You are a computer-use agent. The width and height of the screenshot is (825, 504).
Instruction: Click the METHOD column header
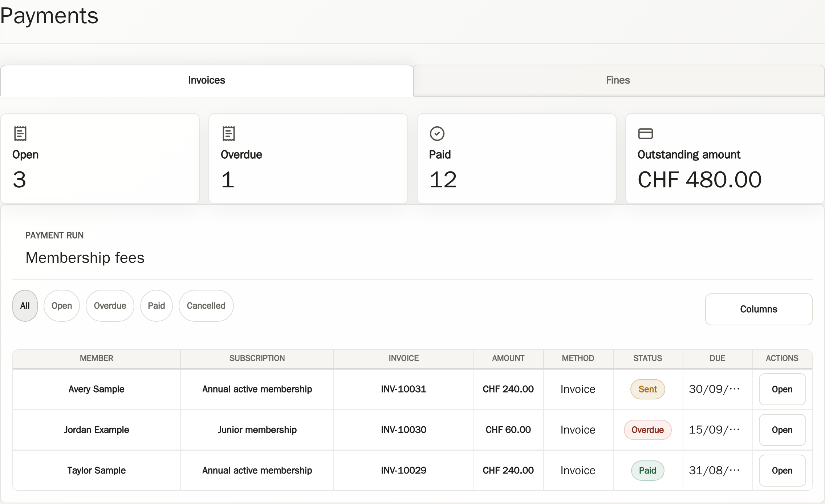578,358
